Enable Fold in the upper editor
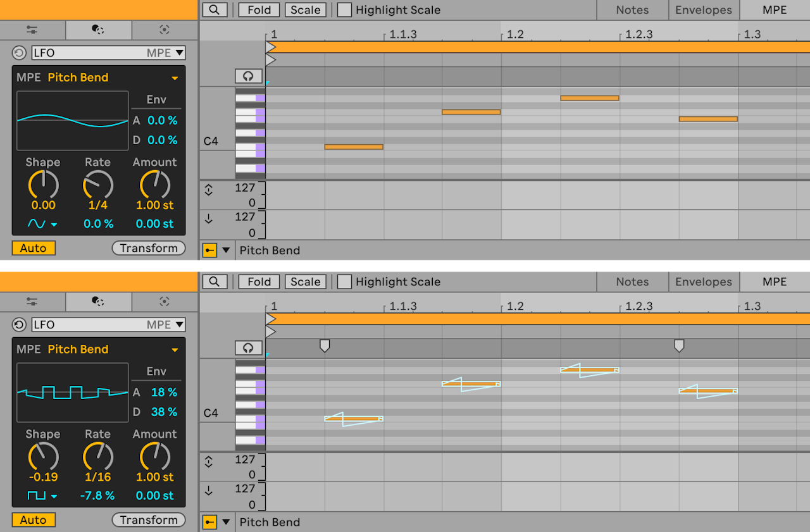The width and height of the screenshot is (810, 532). tap(259, 9)
